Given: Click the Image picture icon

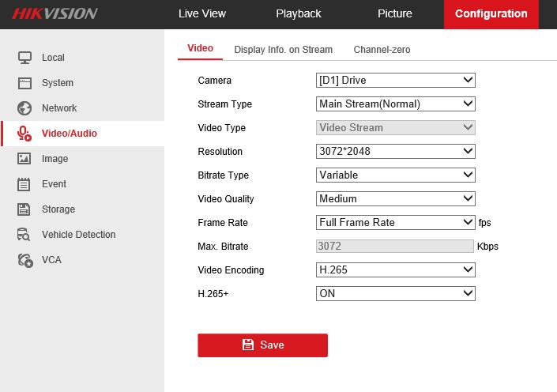Looking at the screenshot, I should point(24,159).
